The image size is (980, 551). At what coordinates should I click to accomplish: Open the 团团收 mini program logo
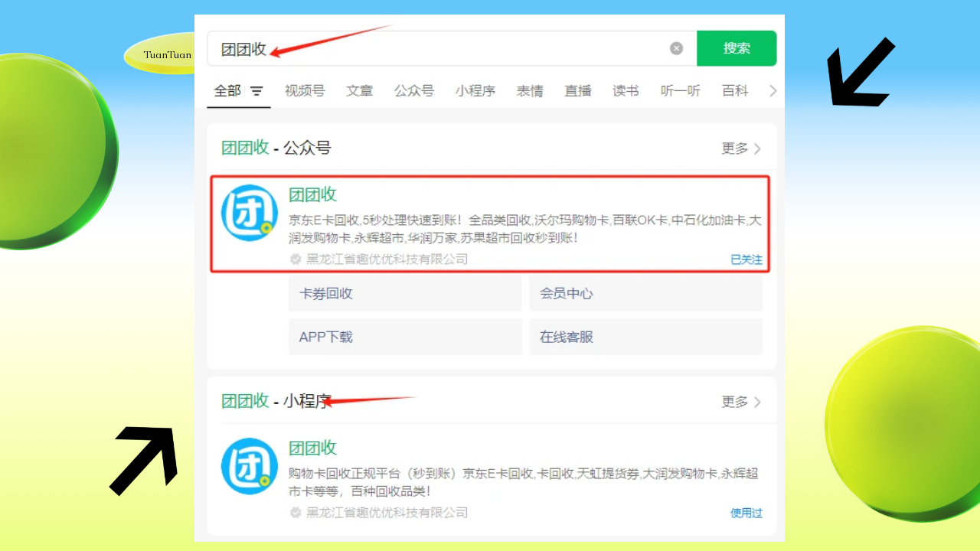pyautogui.click(x=250, y=466)
